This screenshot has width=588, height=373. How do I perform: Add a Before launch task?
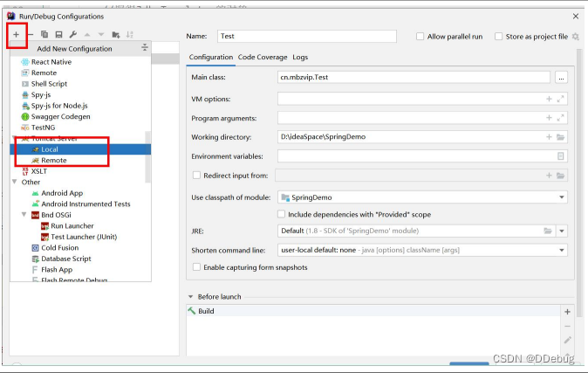tap(567, 312)
